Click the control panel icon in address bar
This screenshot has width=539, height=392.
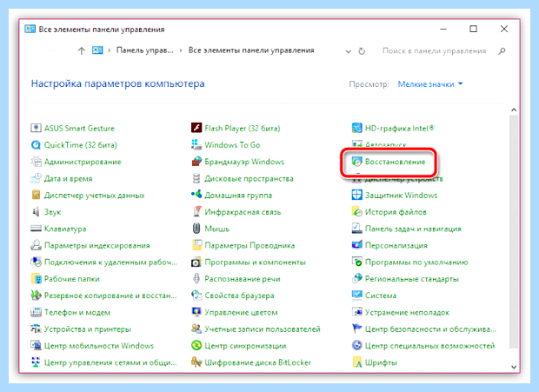97,50
